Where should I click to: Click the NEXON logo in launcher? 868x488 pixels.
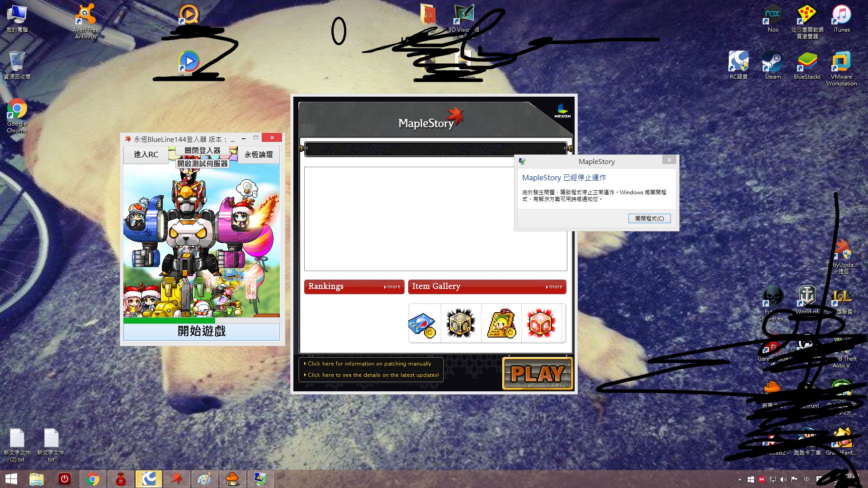[x=562, y=111]
